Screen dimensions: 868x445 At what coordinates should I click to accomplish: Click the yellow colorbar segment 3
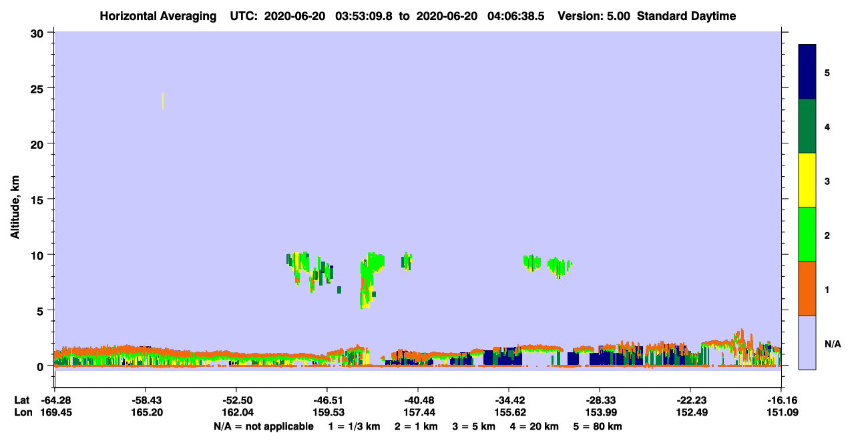pyautogui.click(x=807, y=180)
